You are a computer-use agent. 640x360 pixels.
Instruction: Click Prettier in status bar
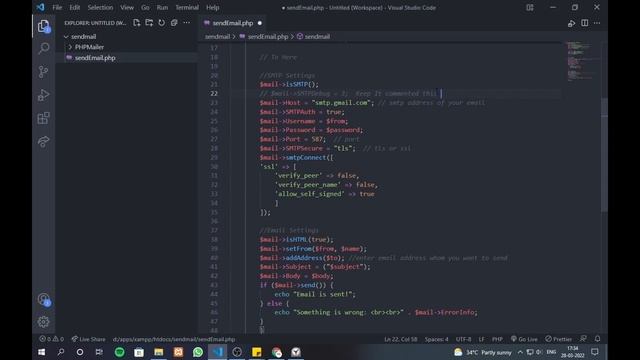(559, 339)
